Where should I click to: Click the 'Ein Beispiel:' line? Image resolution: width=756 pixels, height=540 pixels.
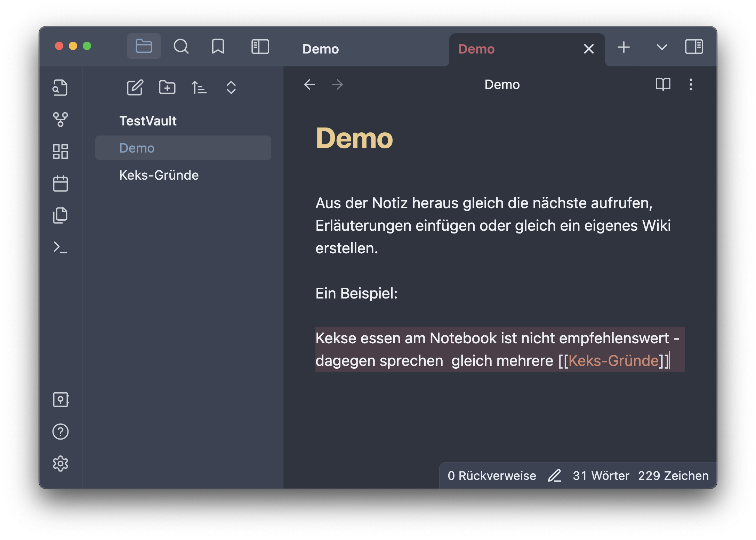coord(356,293)
